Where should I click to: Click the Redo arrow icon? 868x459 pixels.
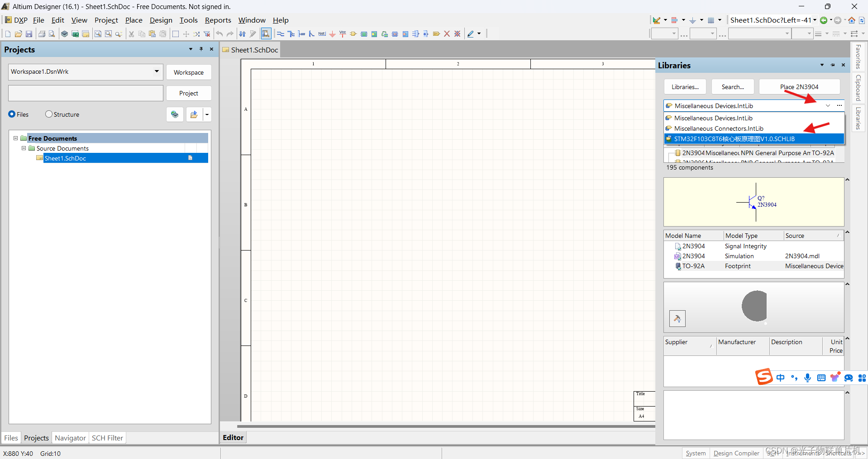point(230,34)
